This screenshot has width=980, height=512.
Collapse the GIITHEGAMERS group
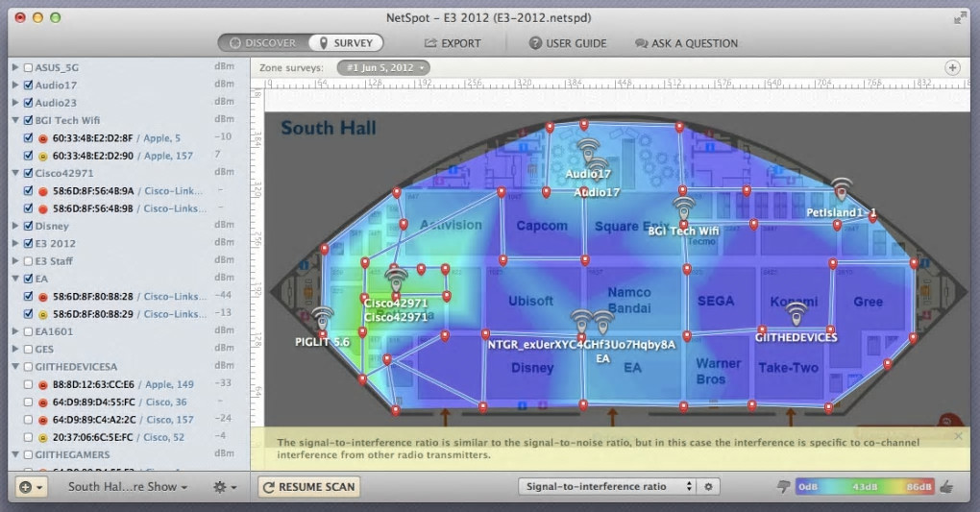pyautogui.click(x=15, y=454)
